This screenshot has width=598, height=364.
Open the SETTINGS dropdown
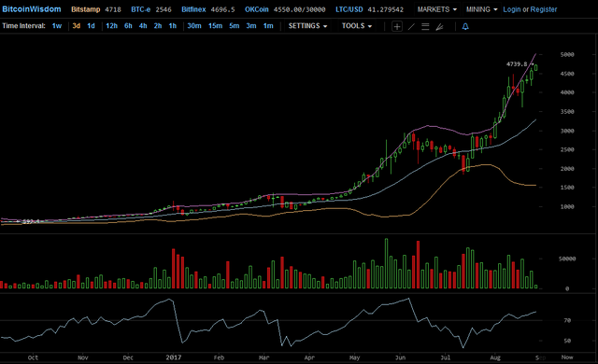(307, 26)
